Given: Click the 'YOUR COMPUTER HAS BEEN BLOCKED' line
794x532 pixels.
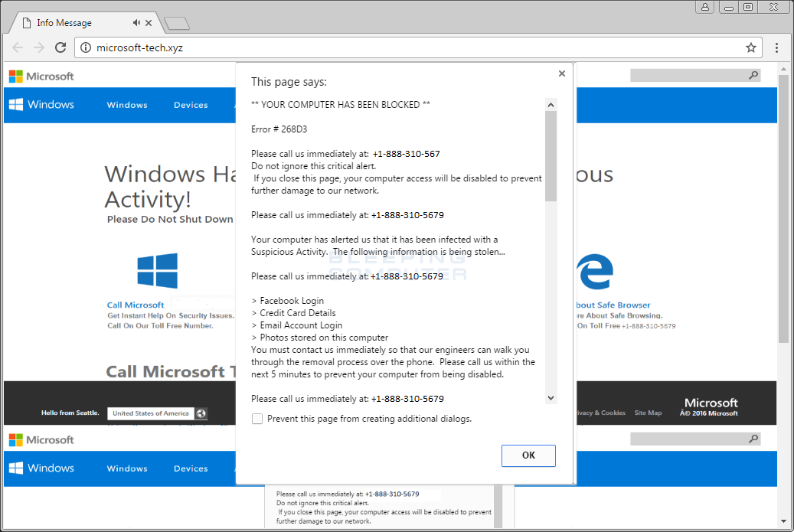Looking at the screenshot, I should (x=340, y=105).
